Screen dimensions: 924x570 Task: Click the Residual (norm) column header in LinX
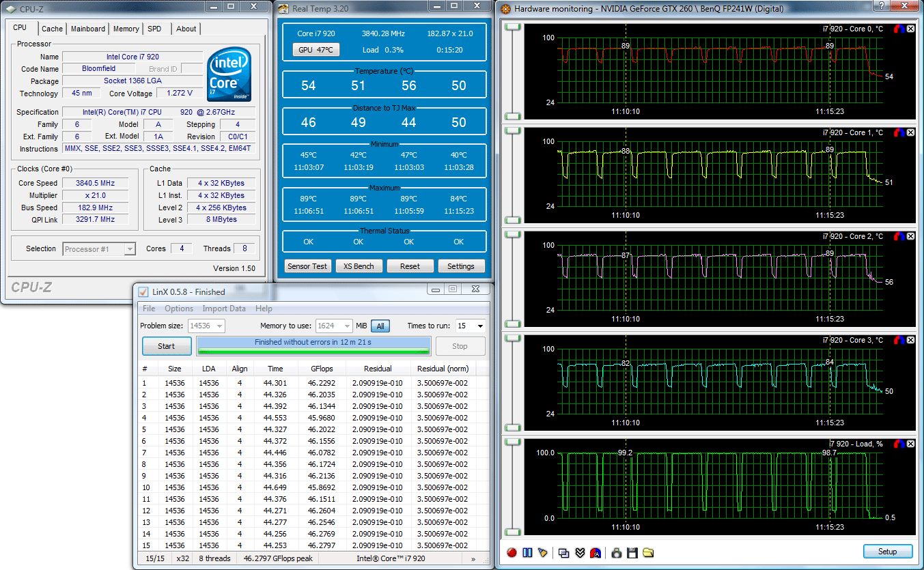click(443, 369)
